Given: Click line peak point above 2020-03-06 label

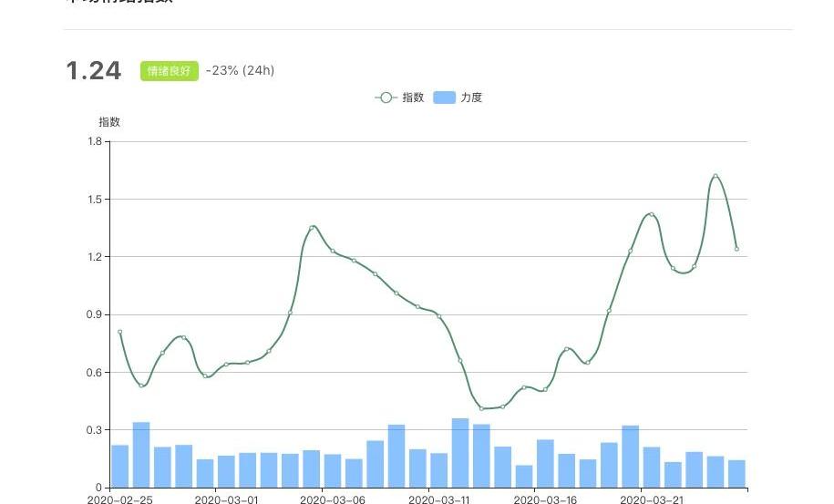Looking at the screenshot, I should [x=312, y=228].
